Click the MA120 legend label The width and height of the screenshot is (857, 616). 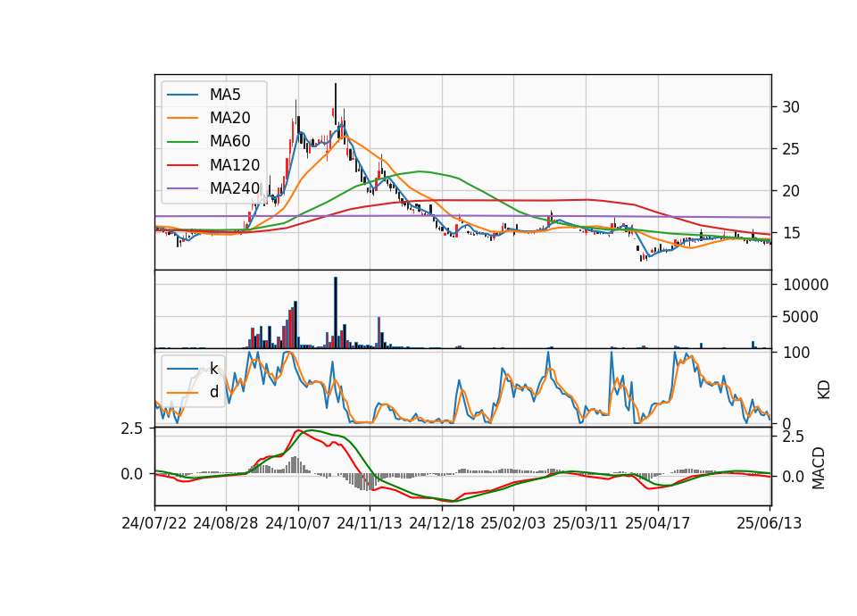click(x=235, y=165)
